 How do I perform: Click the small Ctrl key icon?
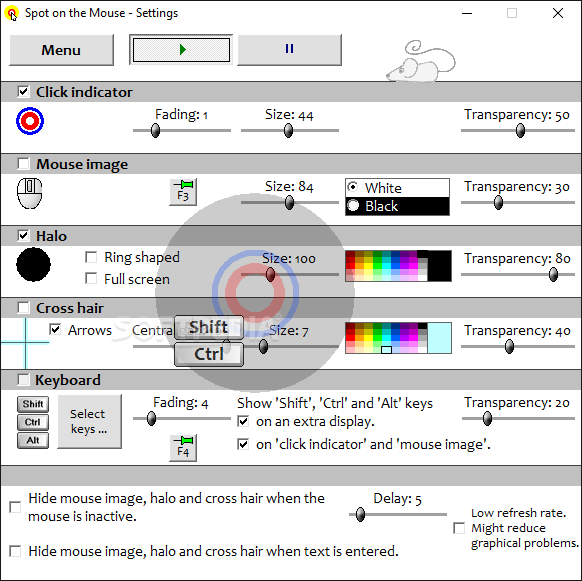tap(33, 422)
